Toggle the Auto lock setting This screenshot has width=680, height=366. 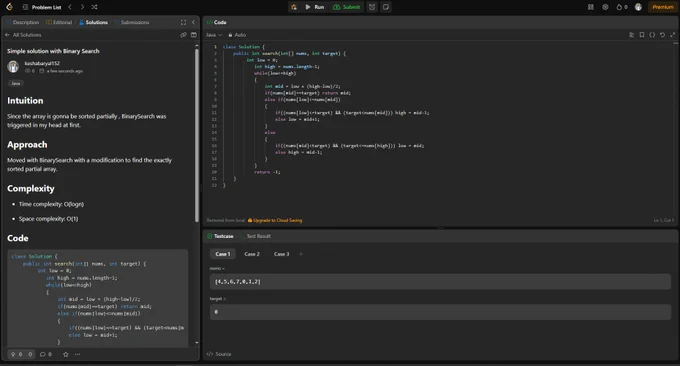[x=237, y=35]
